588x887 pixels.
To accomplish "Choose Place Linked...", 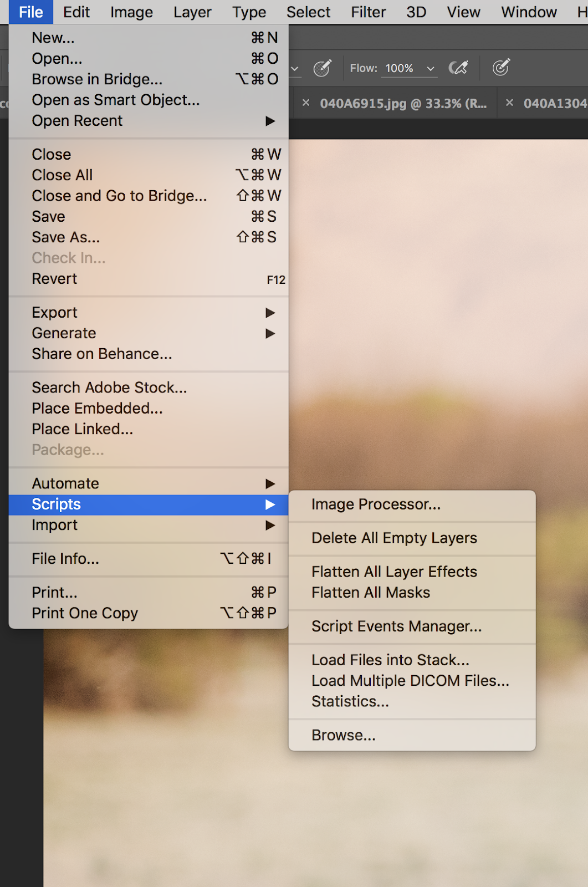I will 149,429.
